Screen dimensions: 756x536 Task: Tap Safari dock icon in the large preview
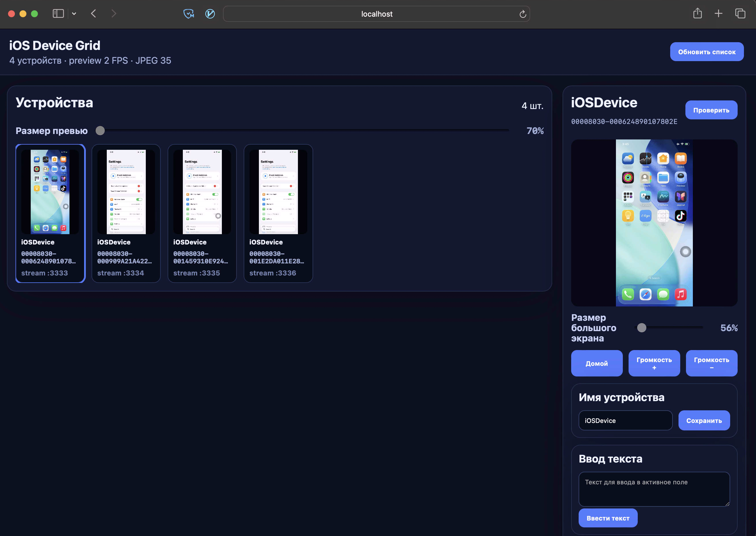(645, 294)
